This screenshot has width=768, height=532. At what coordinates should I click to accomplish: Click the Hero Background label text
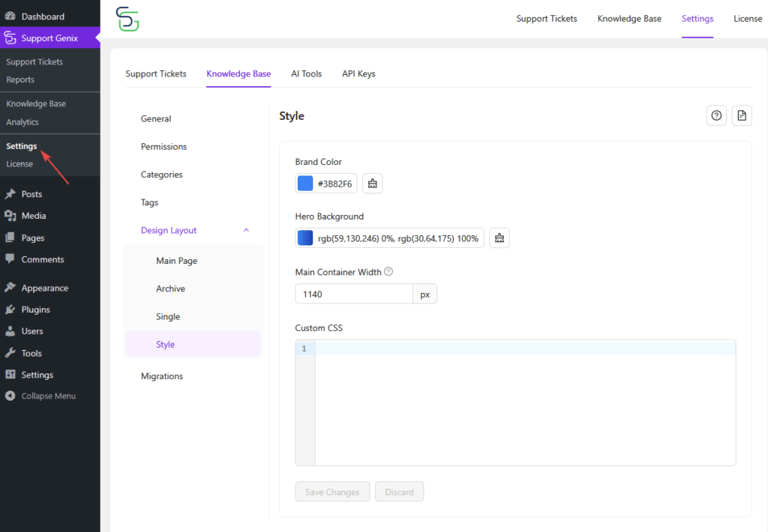[x=329, y=217]
